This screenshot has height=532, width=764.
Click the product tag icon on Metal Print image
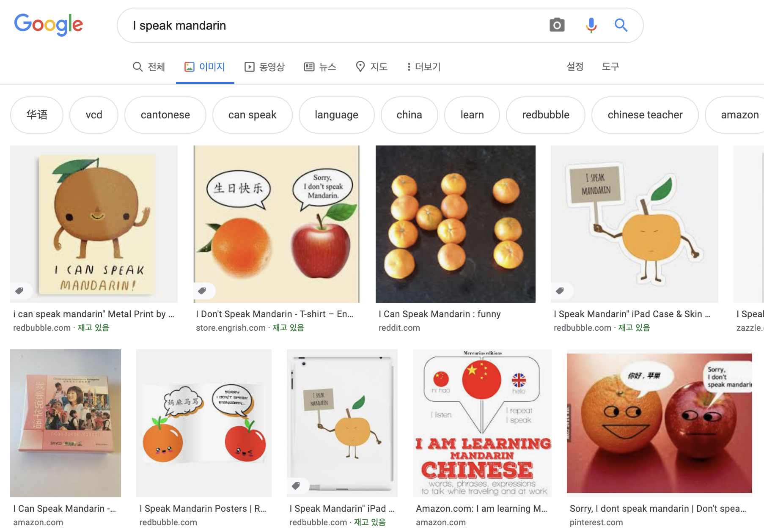click(x=19, y=291)
